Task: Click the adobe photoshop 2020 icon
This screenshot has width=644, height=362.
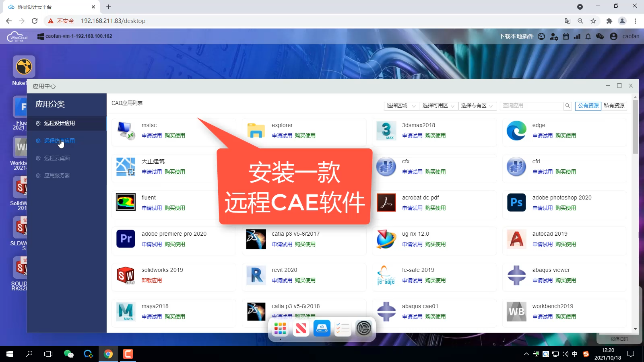Action: pyautogui.click(x=516, y=202)
